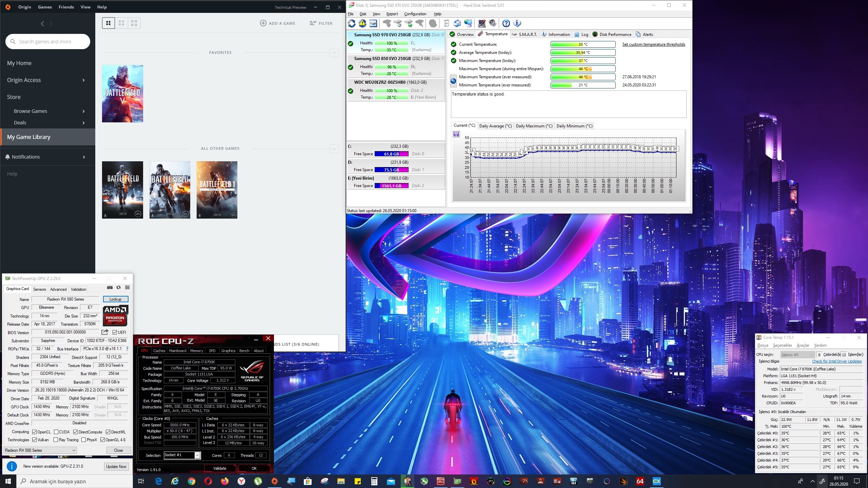The image size is (868, 488).
Task: Expand Browse Games sidebar submenu
Action: pos(83,111)
